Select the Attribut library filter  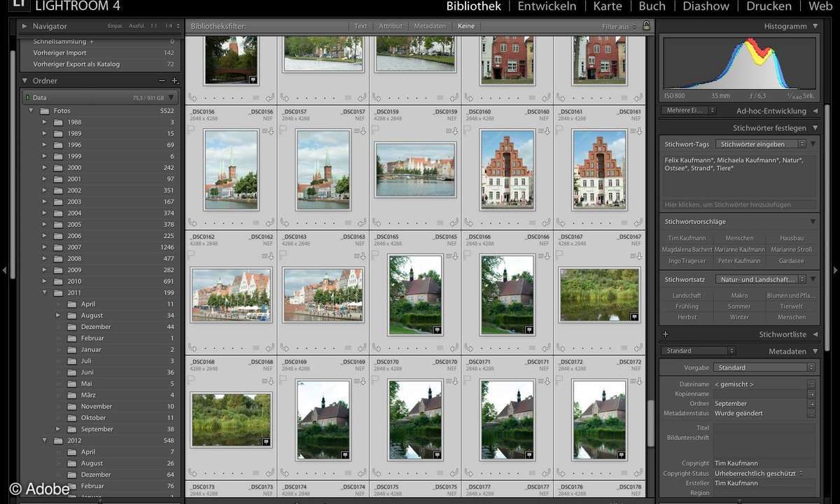pos(391,27)
